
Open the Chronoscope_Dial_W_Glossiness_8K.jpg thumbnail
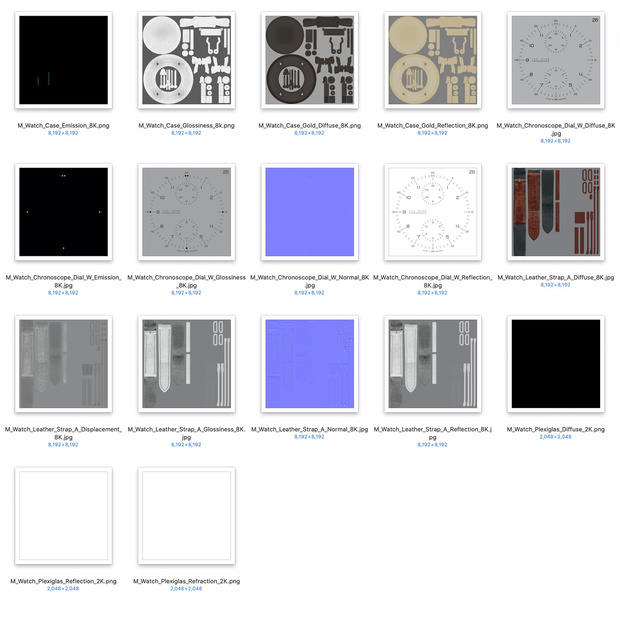(x=187, y=212)
